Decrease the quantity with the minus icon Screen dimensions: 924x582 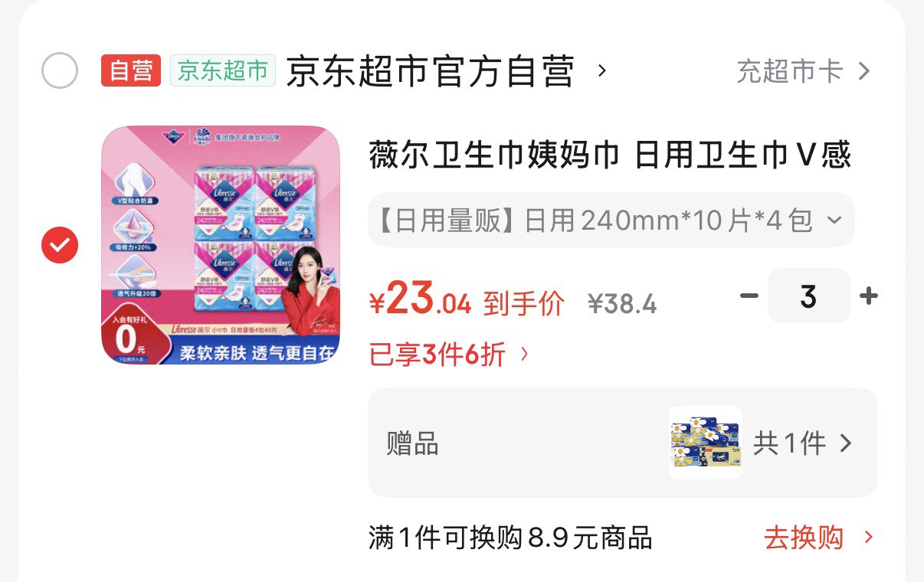click(749, 296)
